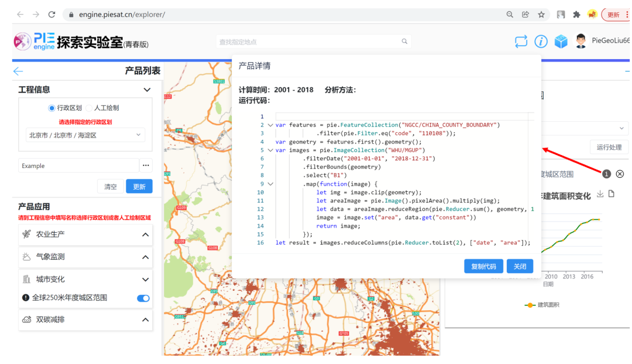Click the PIE engine logo

(35, 41)
